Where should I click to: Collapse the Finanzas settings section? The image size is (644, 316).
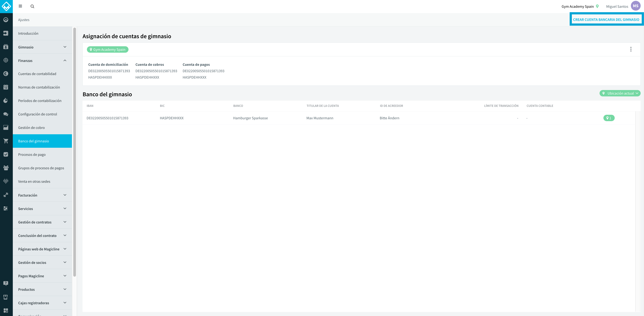(42, 60)
